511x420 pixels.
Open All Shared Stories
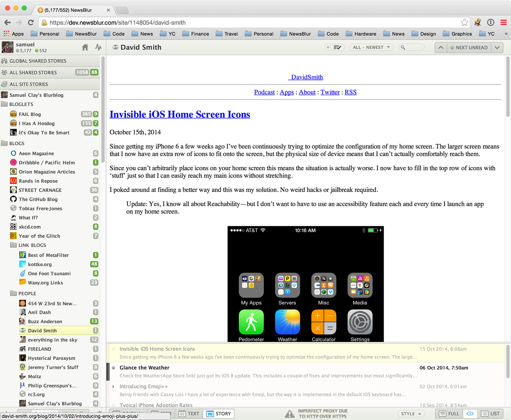point(50,72)
